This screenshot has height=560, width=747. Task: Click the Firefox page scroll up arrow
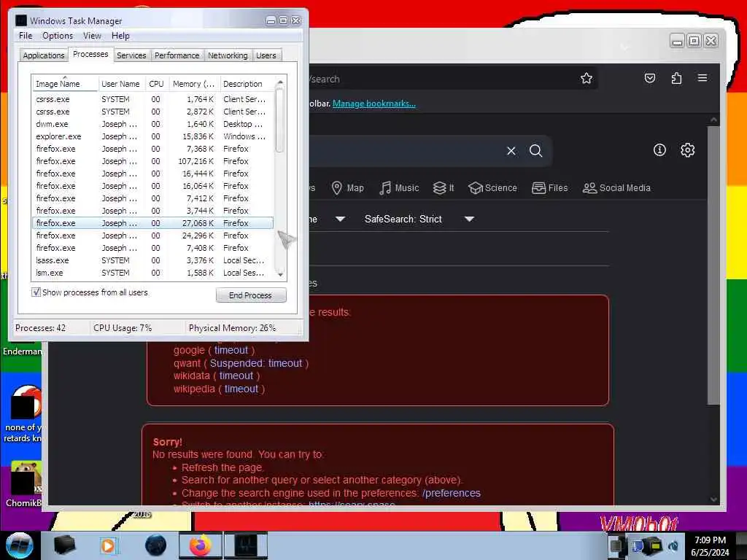pyautogui.click(x=713, y=120)
